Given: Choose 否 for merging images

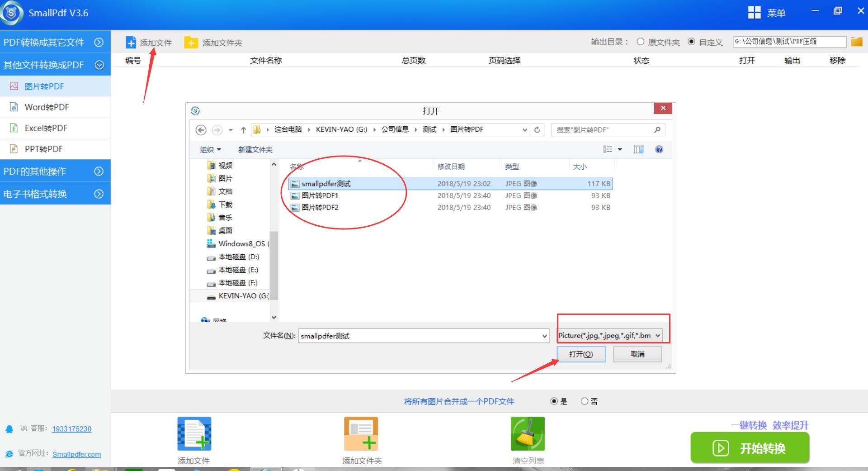Looking at the screenshot, I should [585, 401].
